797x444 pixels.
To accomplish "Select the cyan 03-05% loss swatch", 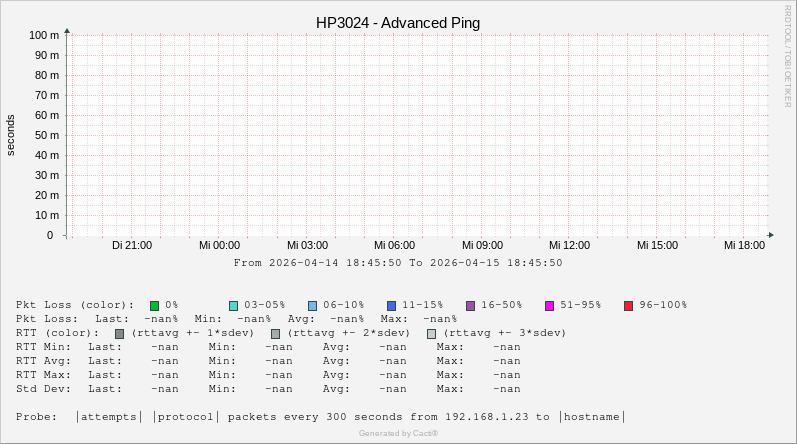I will (x=233, y=305).
